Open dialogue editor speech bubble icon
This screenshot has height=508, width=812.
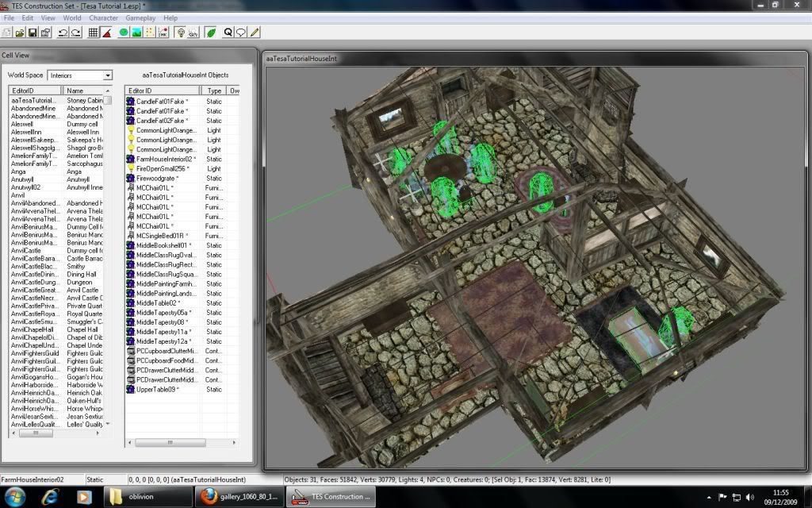point(241,33)
